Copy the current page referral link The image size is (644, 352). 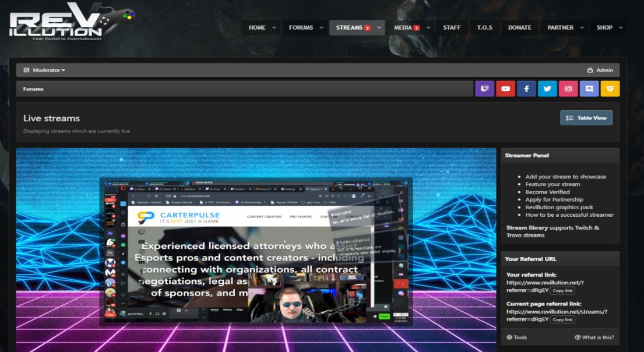click(562, 319)
